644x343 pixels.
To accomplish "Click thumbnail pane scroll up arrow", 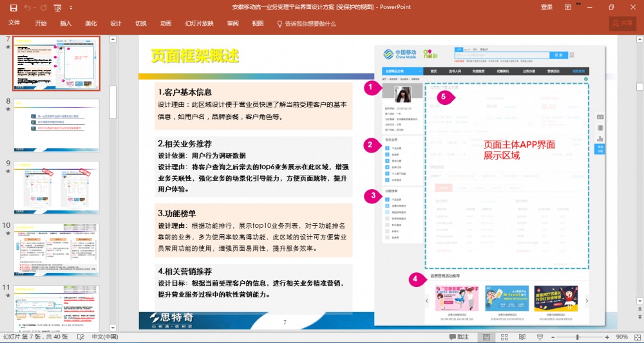I will 113,40.
